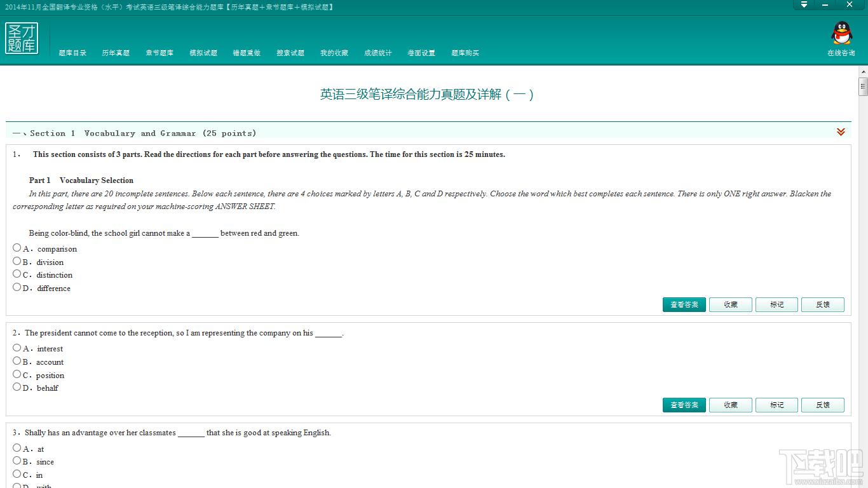The width and height of the screenshot is (868, 488).
Task: Send feedback on question 2 via 反馈
Action: (823, 405)
